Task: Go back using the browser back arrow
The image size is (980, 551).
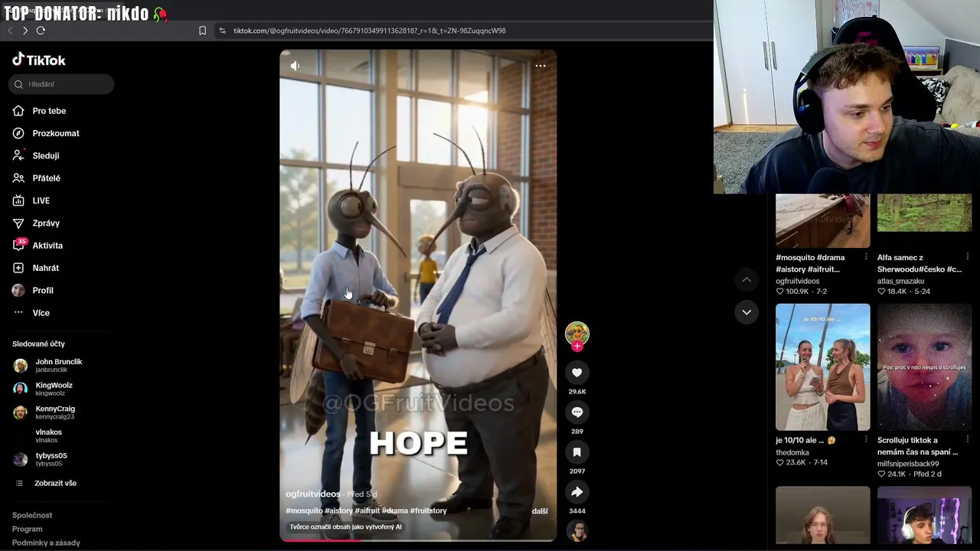Action: (x=10, y=31)
